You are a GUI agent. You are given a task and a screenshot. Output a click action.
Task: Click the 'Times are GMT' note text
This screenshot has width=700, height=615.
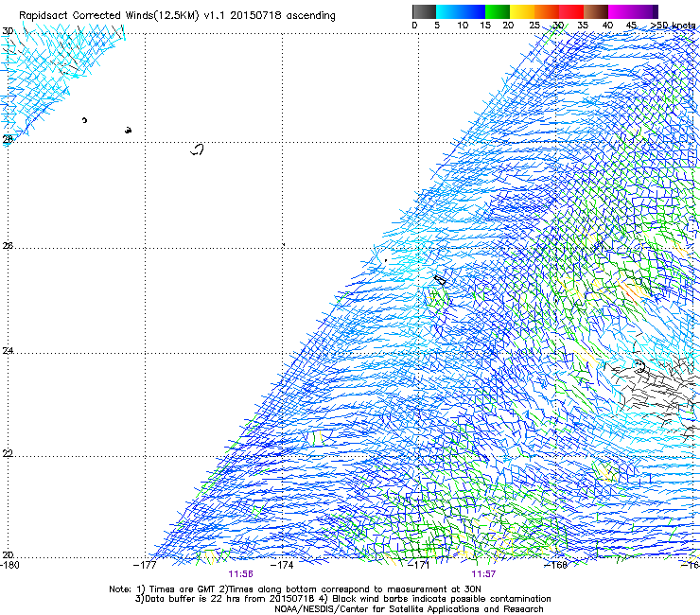[x=183, y=589]
